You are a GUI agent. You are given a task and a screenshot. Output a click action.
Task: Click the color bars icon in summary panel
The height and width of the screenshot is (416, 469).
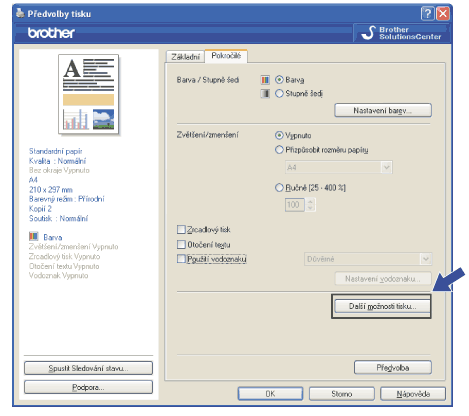coord(34,237)
